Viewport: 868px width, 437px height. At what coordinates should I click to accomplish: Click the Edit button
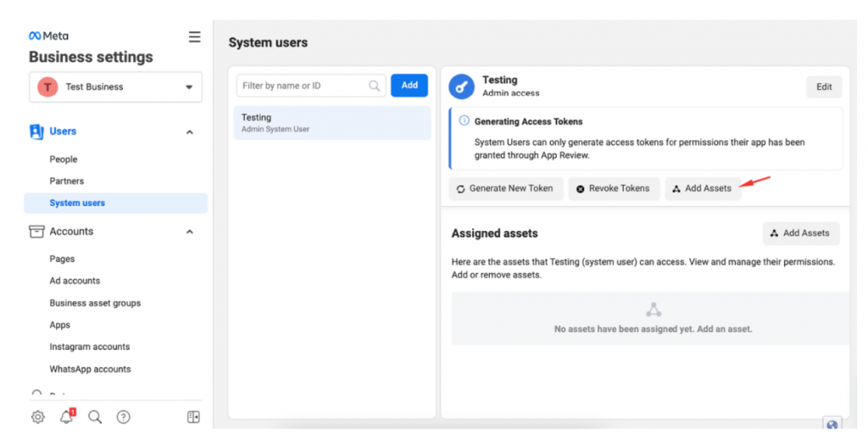824,87
